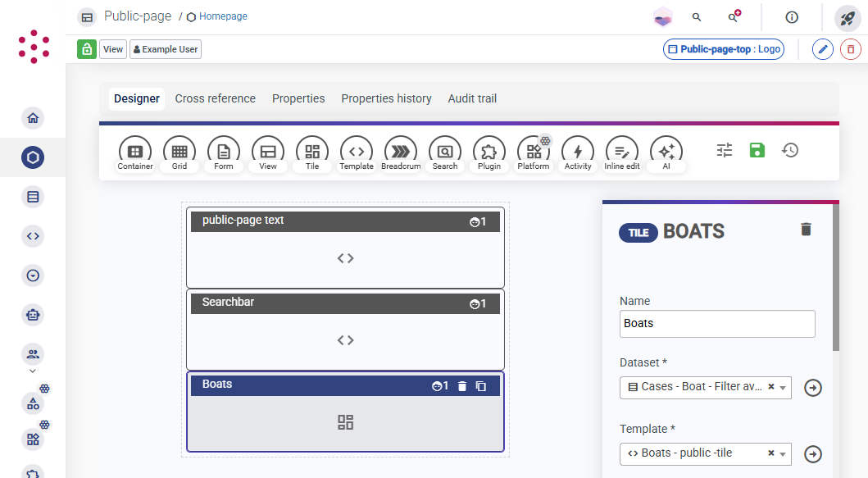Click the red delete icon in the header
Image resolution: width=868 pixels, height=478 pixels.
point(851,49)
